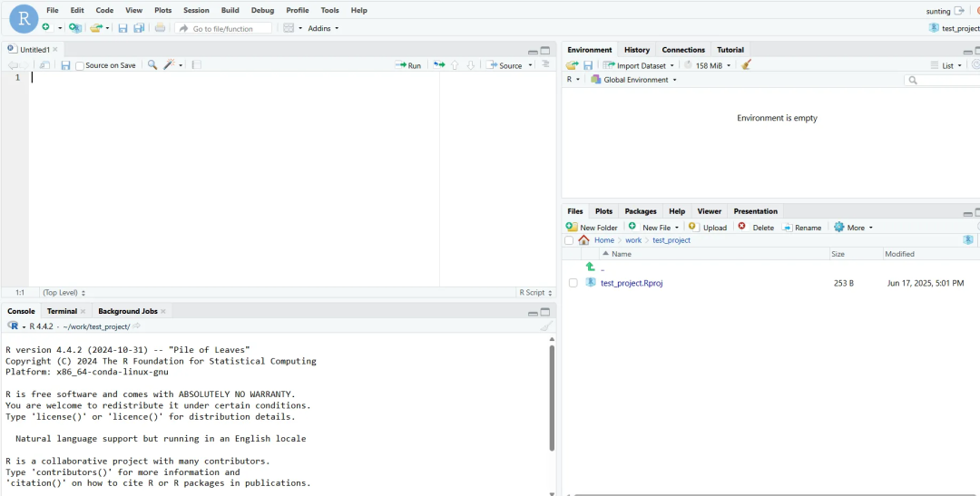
Task: Open the Import Dataset dropdown
Action: tap(639, 65)
